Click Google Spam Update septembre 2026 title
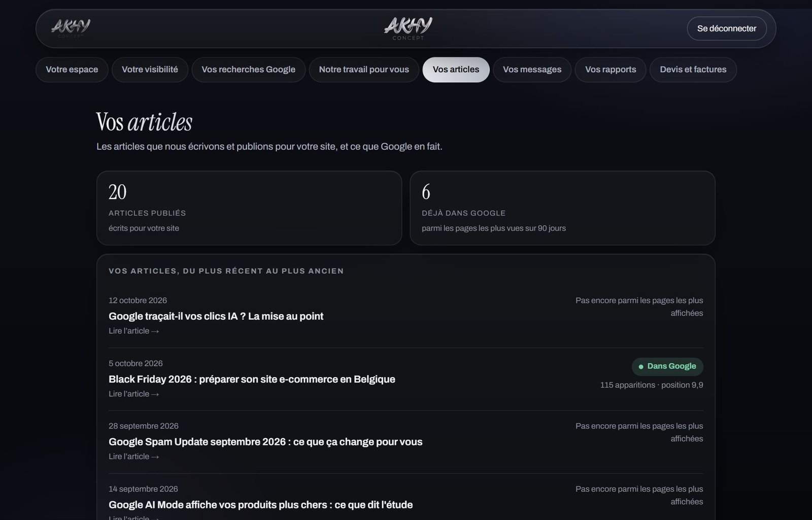The height and width of the screenshot is (520, 812). [x=265, y=442]
